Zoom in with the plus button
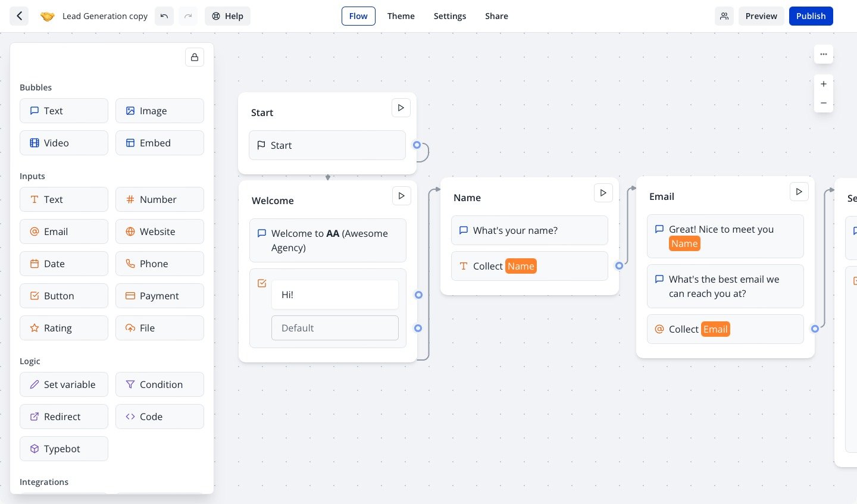The image size is (857, 504). 824,84
